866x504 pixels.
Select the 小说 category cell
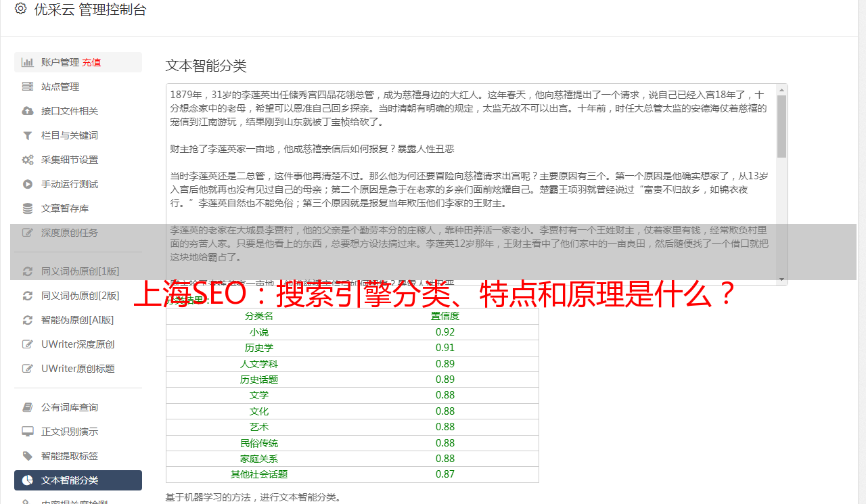point(259,332)
